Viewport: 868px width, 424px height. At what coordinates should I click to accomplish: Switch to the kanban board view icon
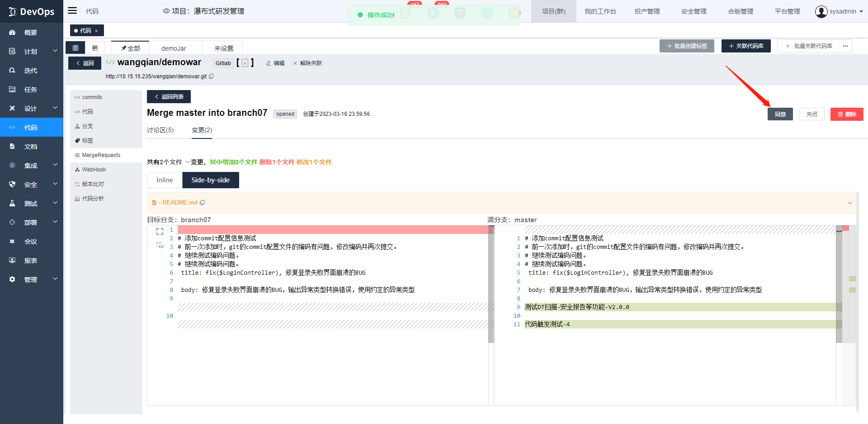(95, 48)
